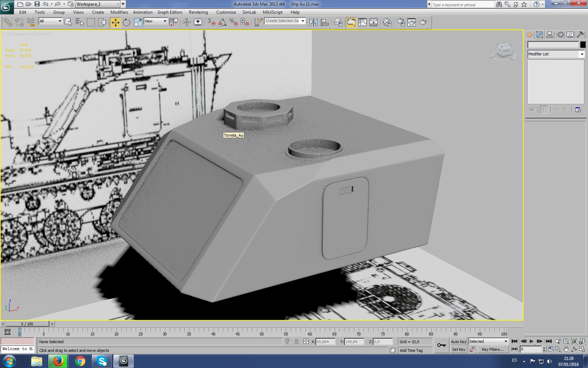Click the current frame spinner arrows
This screenshot has height=368, width=588.
coord(544,349)
